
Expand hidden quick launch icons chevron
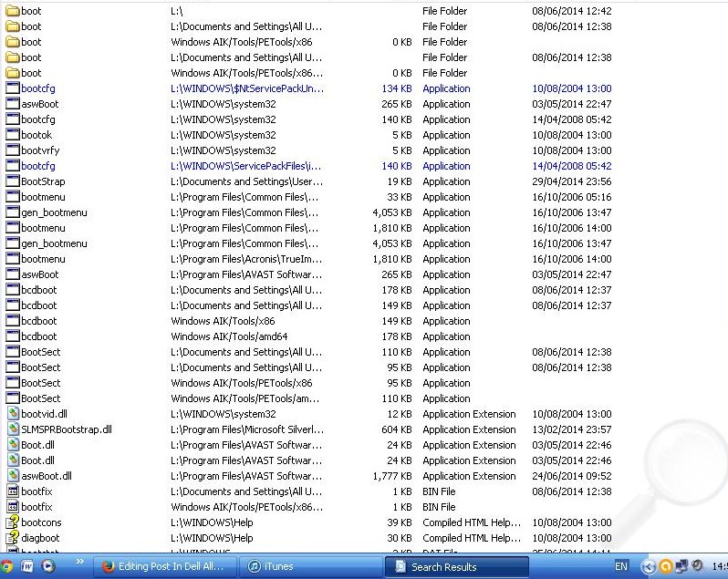[80, 562]
